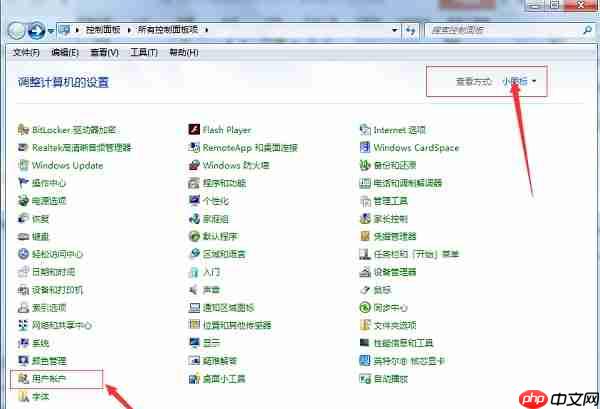
Task: Click the Back navigation button
Action: (16, 31)
